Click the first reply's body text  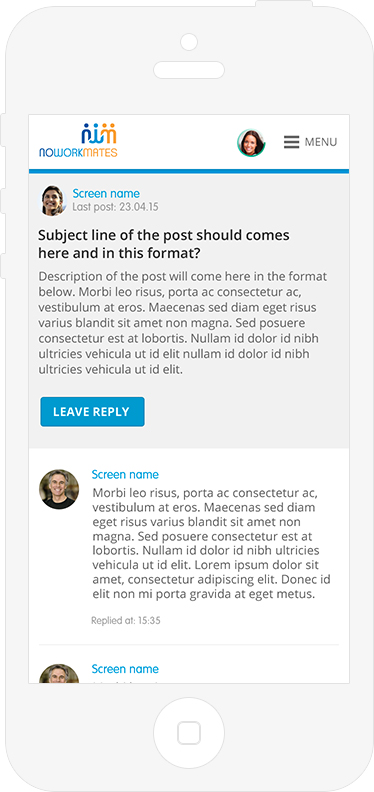tap(211, 543)
